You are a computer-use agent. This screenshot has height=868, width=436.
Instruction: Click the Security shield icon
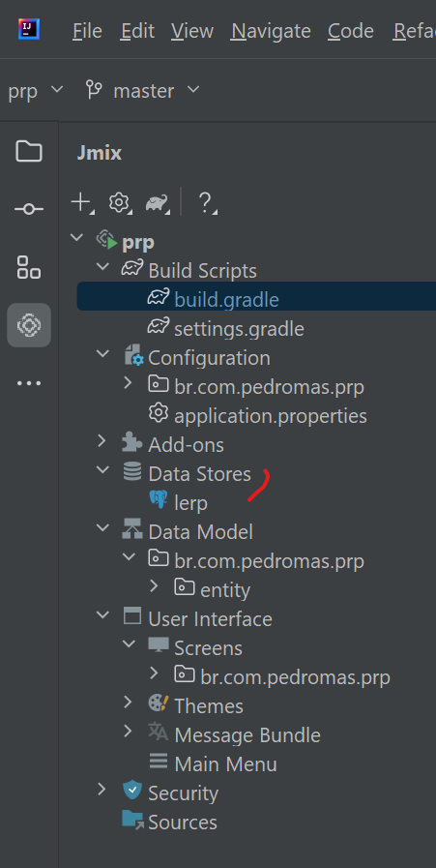tap(132, 790)
